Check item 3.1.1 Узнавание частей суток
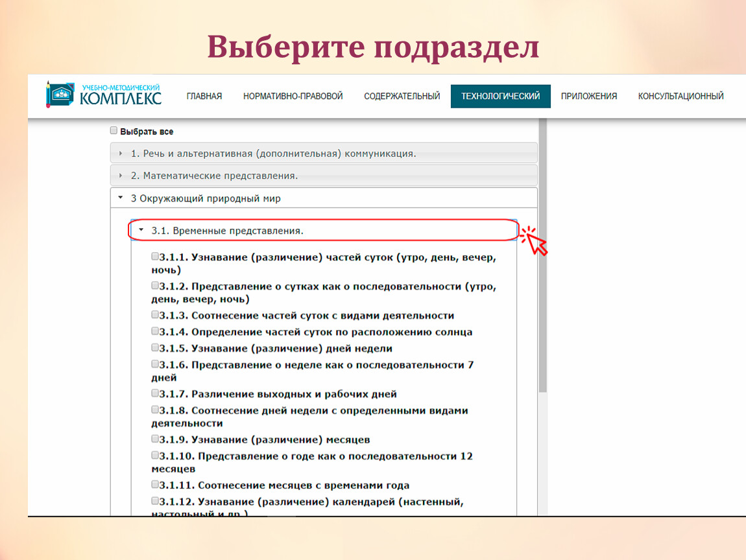This screenshot has height=560, width=746. click(x=155, y=257)
